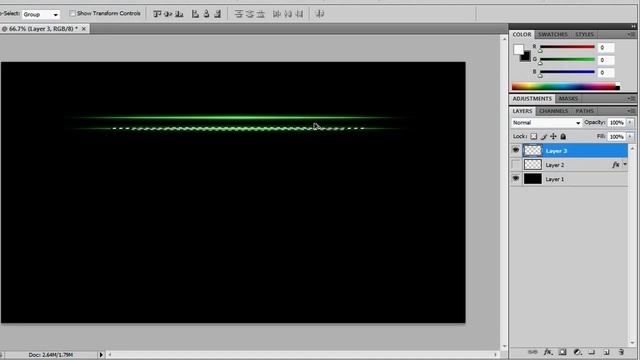Viewport: 640px width, 360px height.
Task: Click the Distribute Top Edges icon
Action: (239, 14)
